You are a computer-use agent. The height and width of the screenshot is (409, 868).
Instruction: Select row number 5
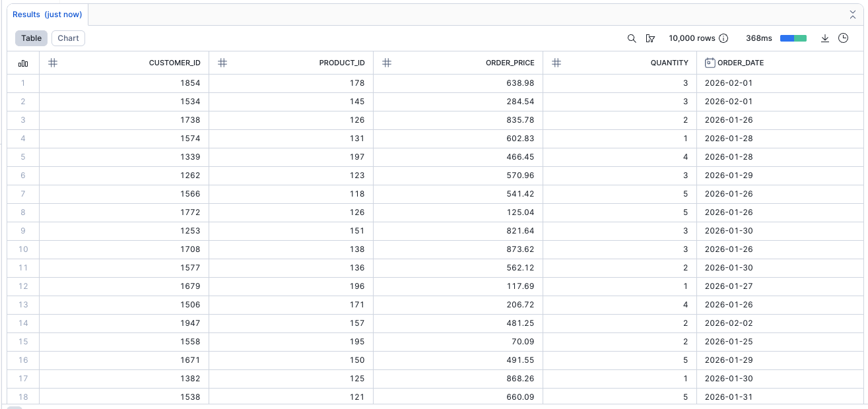pyautogui.click(x=23, y=157)
